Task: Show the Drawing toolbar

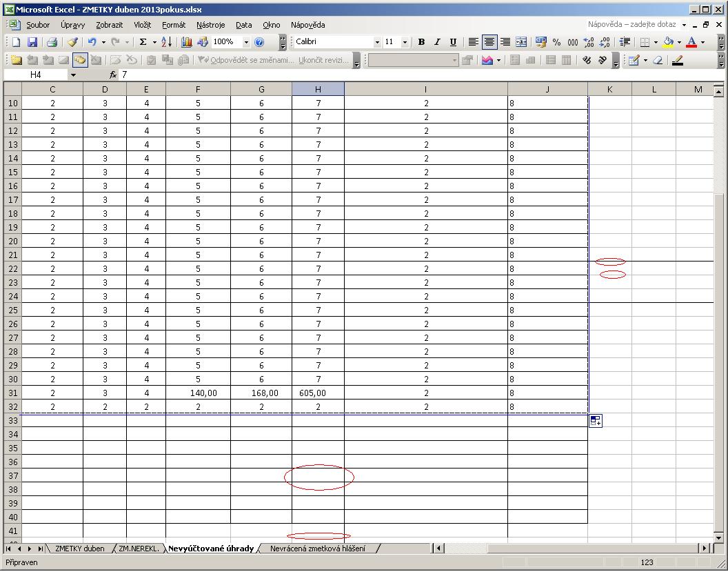Action: point(203,42)
